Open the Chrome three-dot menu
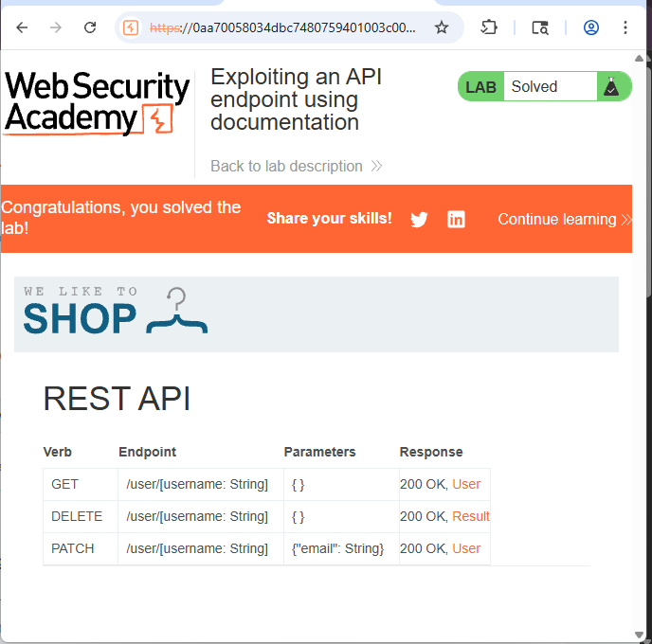 (x=625, y=27)
